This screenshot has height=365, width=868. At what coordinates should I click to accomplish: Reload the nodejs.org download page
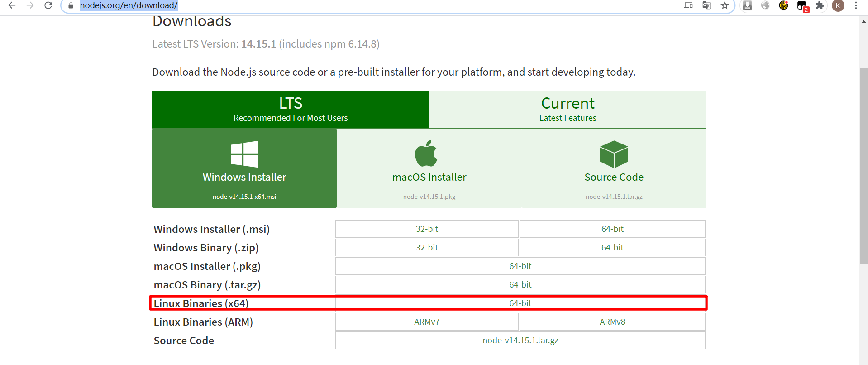pyautogui.click(x=48, y=5)
